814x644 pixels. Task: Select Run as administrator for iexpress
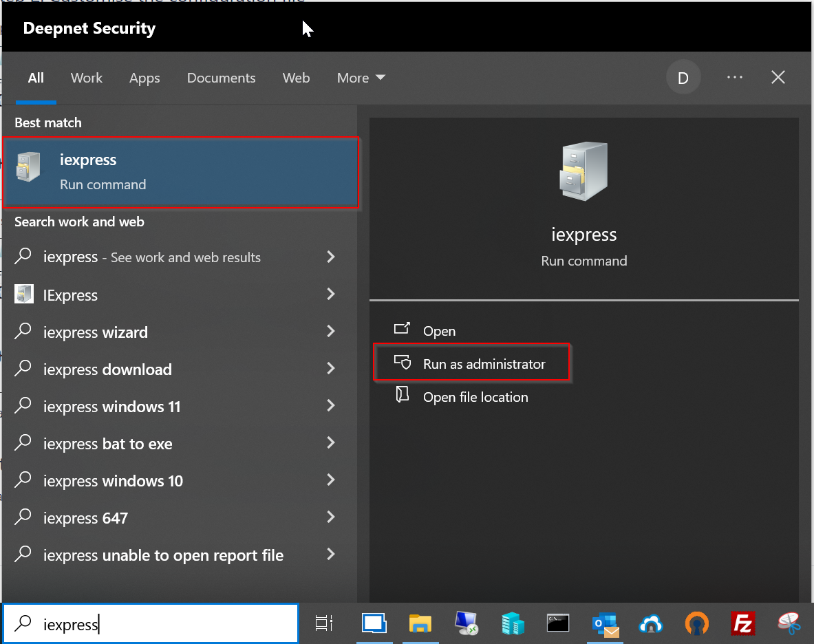tap(484, 364)
